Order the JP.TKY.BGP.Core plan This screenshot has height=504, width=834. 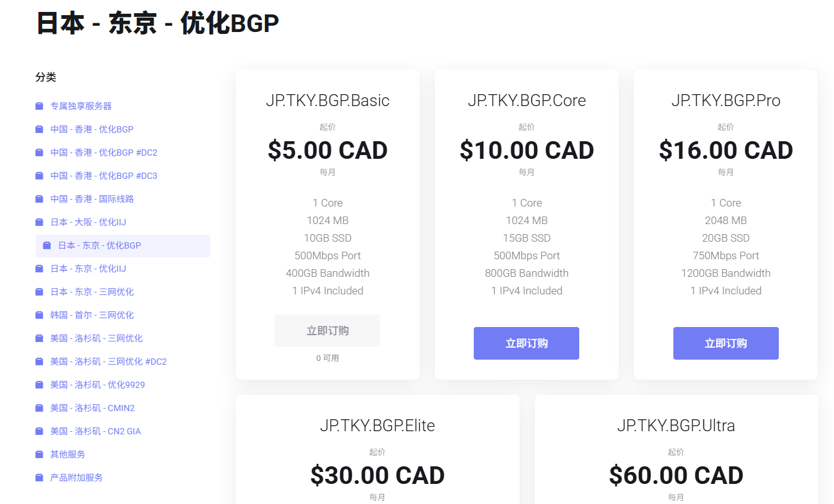pos(526,343)
